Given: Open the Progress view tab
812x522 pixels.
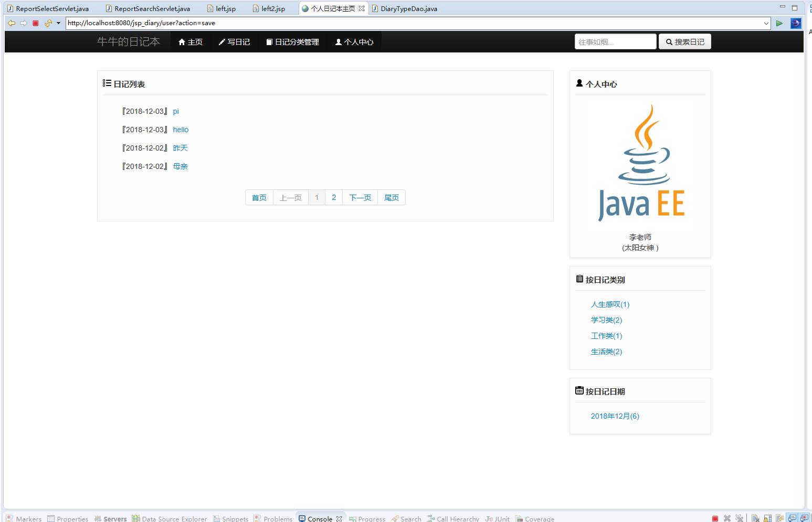Looking at the screenshot, I should point(367,518).
